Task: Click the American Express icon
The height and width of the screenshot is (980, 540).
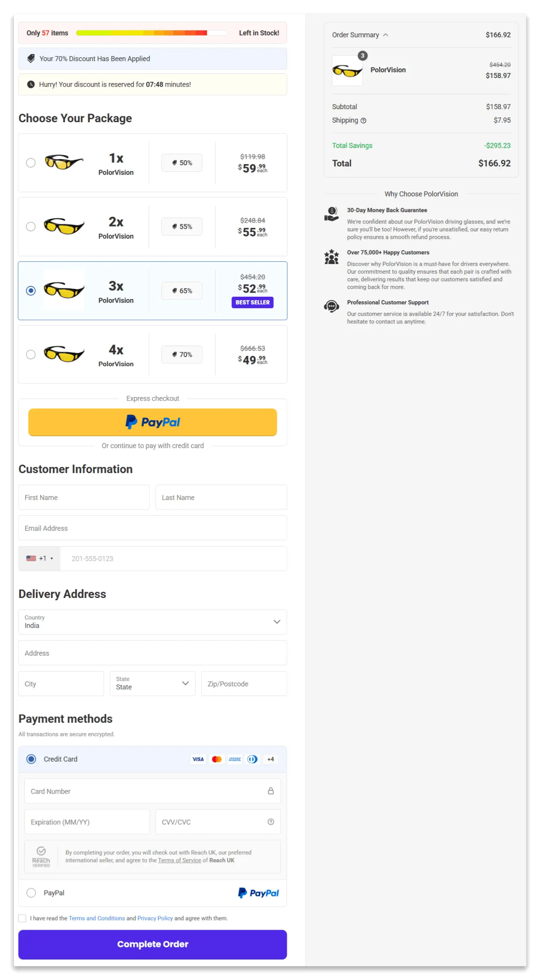Action: [235, 759]
